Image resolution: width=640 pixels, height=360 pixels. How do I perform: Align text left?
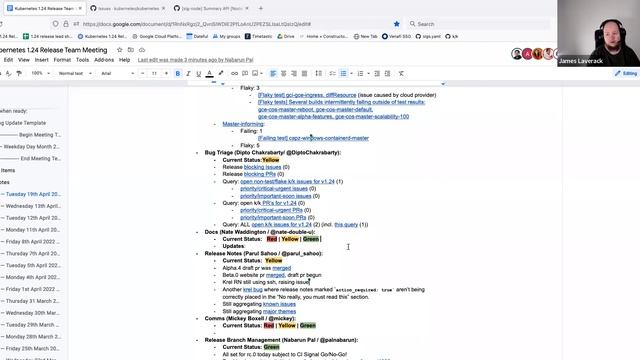click(273, 73)
